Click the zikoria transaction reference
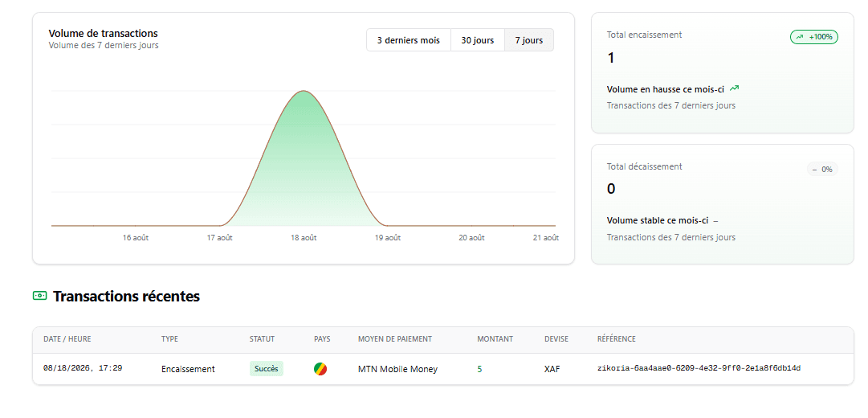This screenshot has height=418, width=868. (699, 368)
